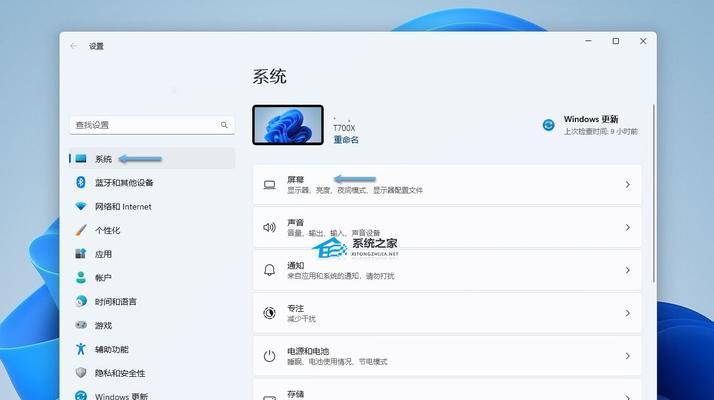Open the 电源和电池 row chevron
The width and height of the screenshot is (714, 400).
[x=627, y=356]
